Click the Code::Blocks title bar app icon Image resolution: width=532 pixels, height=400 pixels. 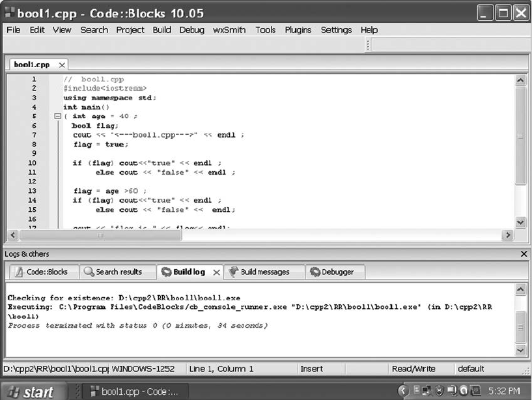pyautogui.click(x=10, y=12)
